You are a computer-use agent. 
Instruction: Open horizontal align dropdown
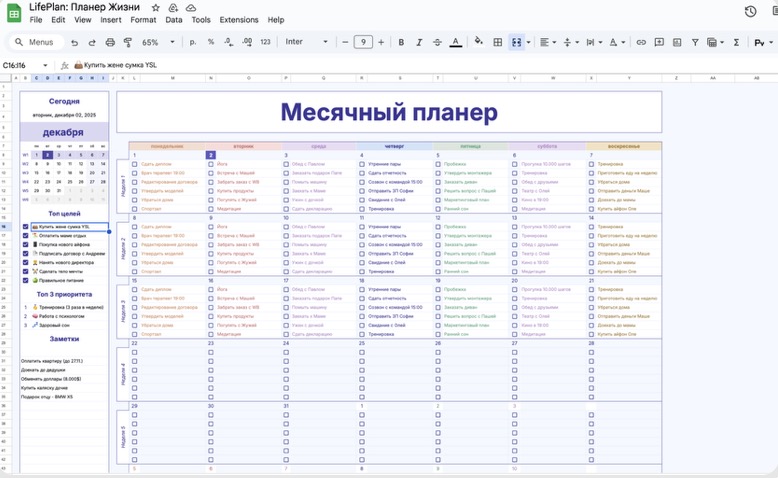point(548,43)
